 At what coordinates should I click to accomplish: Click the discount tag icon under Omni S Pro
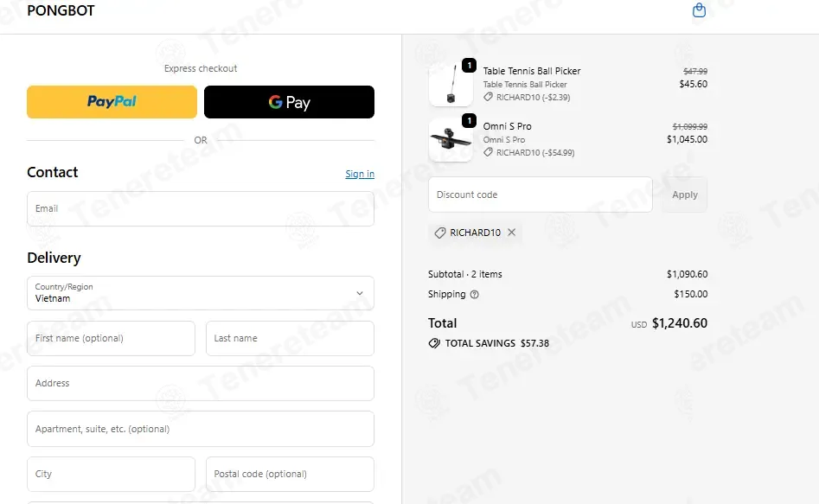pyautogui.click(x=488, y=152)
